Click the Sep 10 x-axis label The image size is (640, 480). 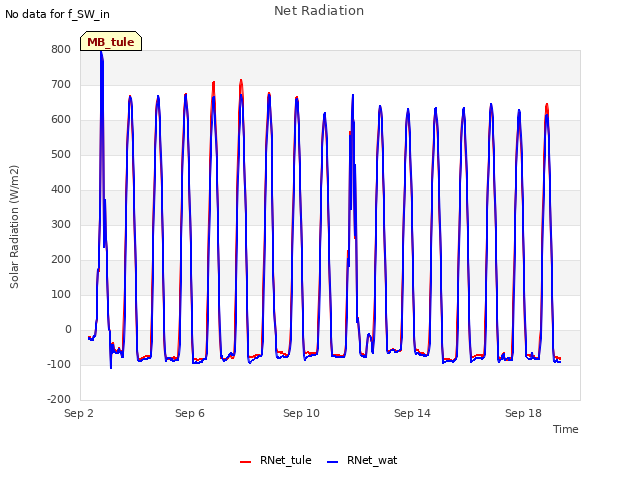click(x=301, y=413)
